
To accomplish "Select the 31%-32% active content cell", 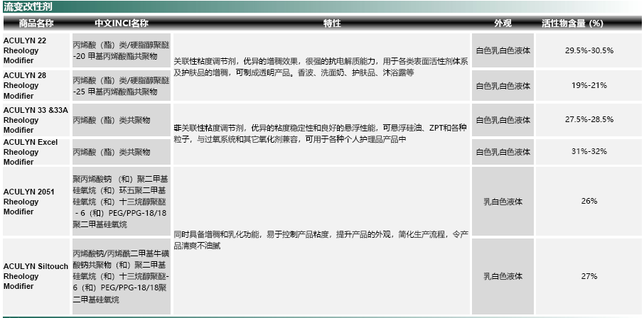I will click(589, 152).
